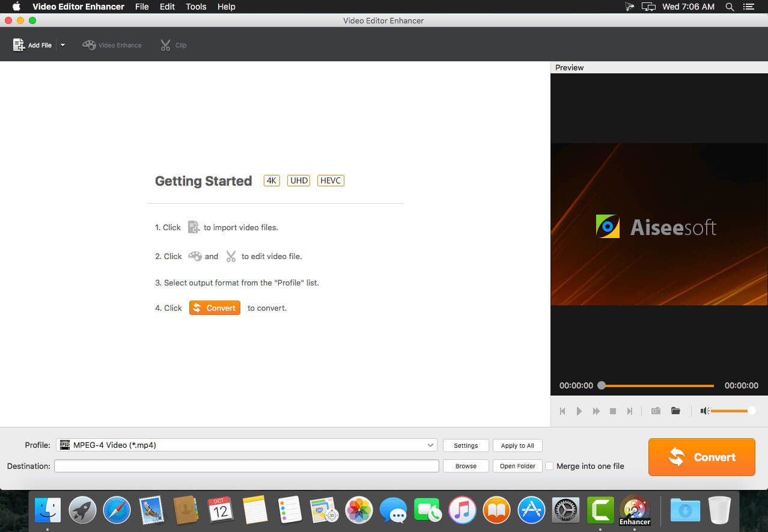The height and width of the screenshot is (532, 768).
Task: Expand the Add File dropdown arrow
Action: (x=62, y=45)
